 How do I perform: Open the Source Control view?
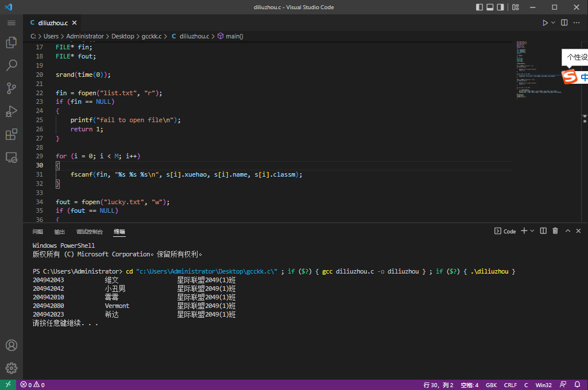(11, 88)
